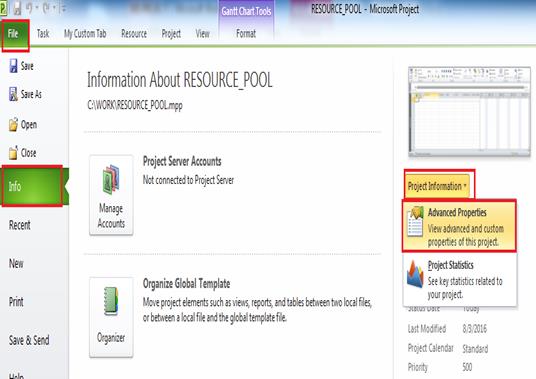Open the Format tab under Gantt Chart Tools
This screenshot has height=379, width=536.
coord(246,33)
